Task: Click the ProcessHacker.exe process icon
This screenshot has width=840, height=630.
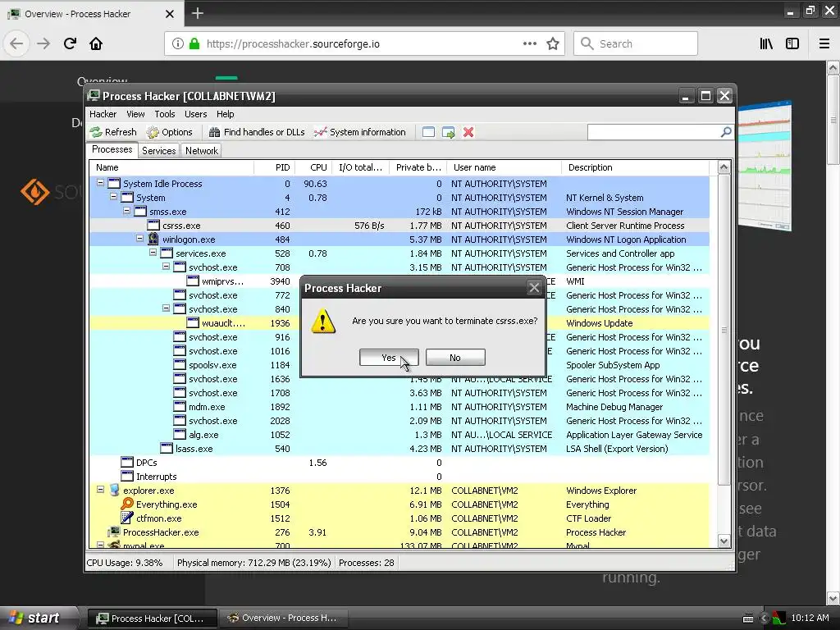Action: click(x=114, y=532)
